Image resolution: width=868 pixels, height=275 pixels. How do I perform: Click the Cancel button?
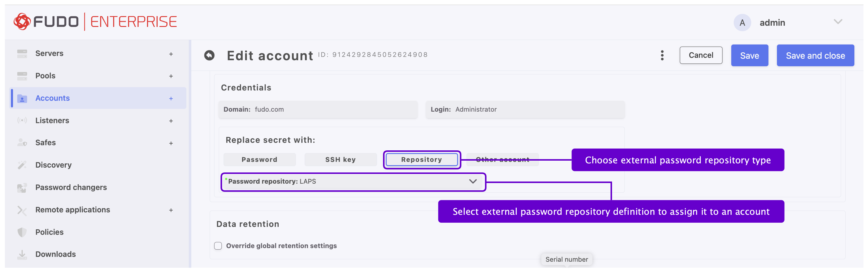coord(700,55)
